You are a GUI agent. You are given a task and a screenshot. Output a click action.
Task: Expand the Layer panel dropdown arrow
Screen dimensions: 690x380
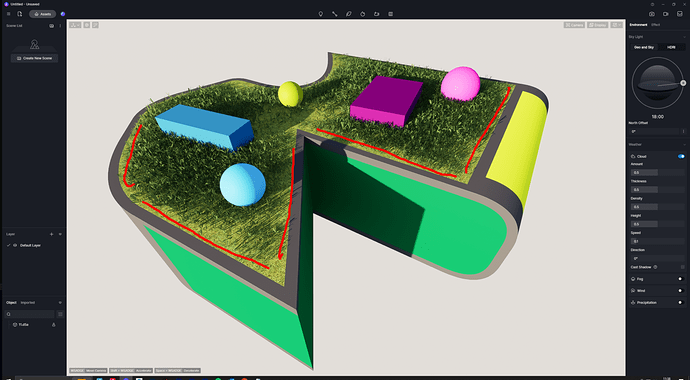60,234
